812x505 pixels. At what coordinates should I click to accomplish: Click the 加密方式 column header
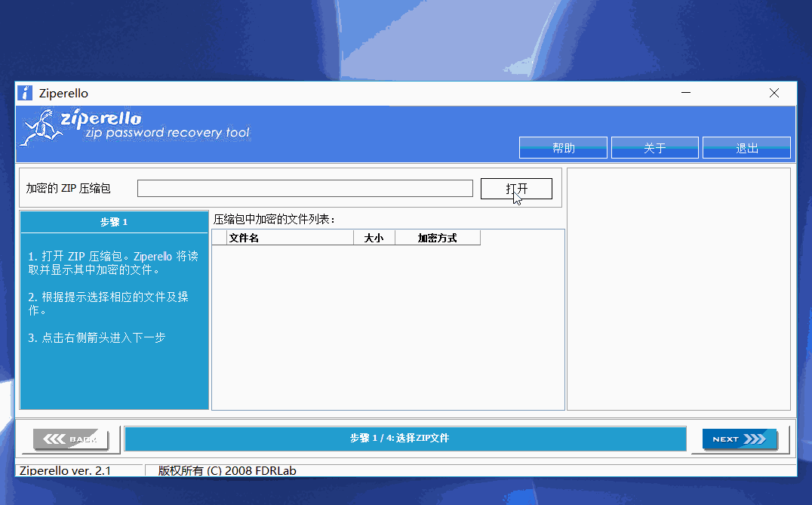point(438,238)
